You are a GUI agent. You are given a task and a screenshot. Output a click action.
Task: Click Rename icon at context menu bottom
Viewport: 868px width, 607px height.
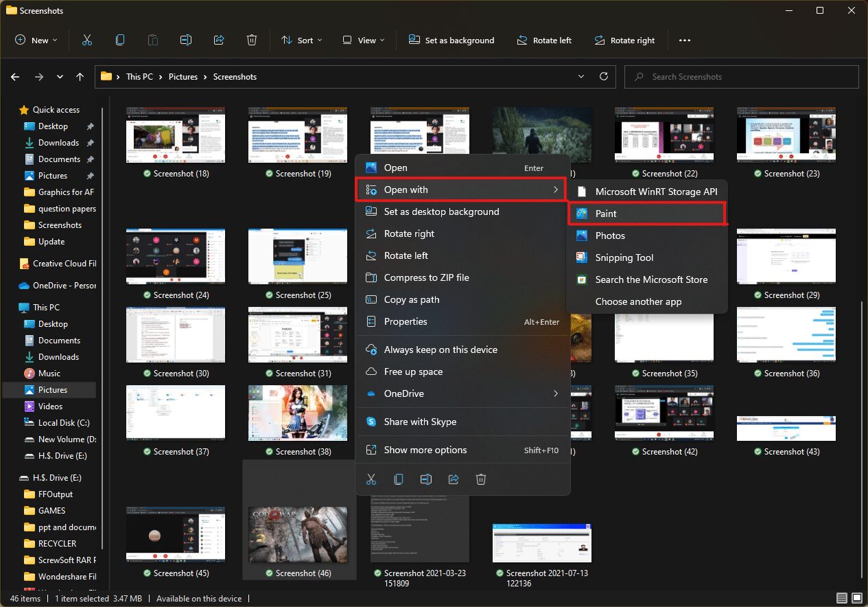click(x=426, y=479)
